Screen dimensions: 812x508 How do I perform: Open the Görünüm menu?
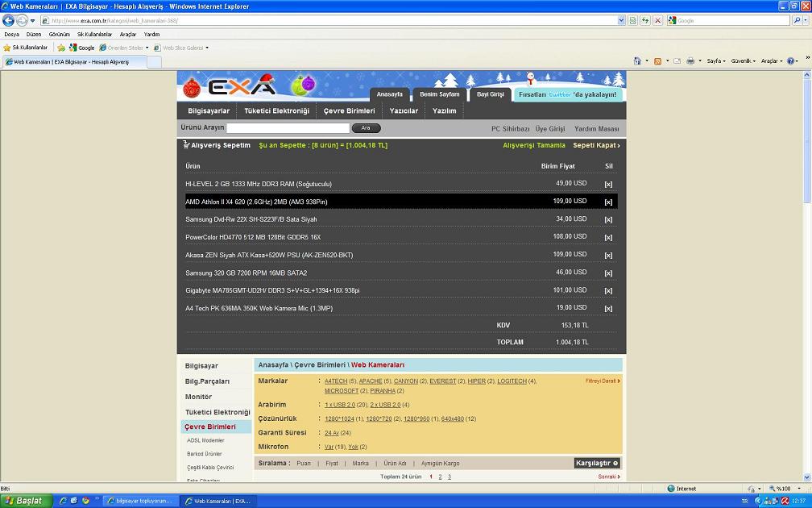[59, 34]
